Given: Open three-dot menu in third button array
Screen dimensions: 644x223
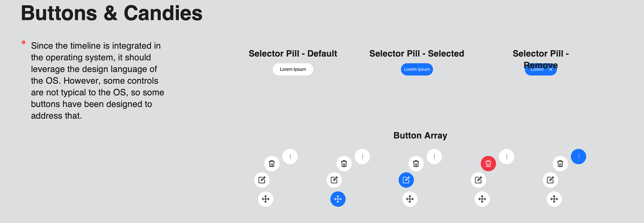Looking at the screenshot, I should (434, 157).
